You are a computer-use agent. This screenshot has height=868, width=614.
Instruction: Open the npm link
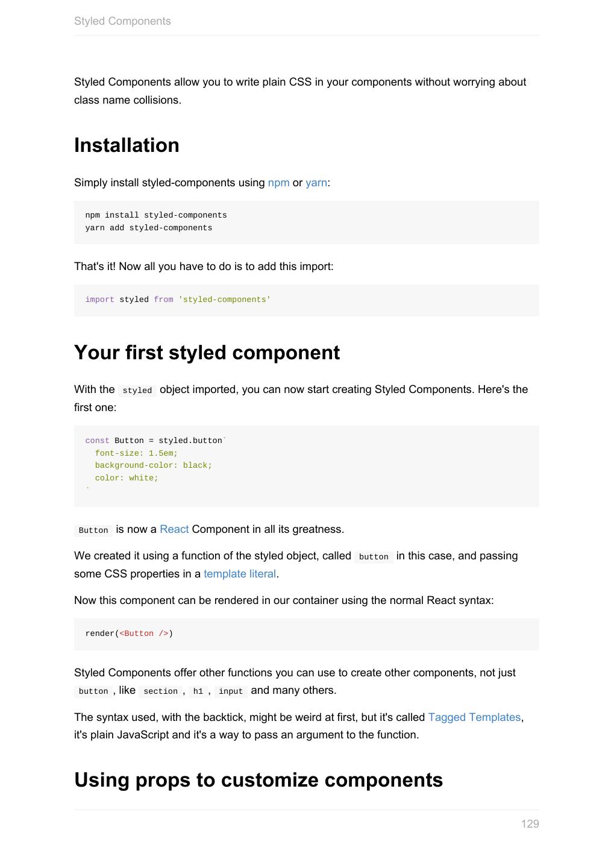click(278, 183)
